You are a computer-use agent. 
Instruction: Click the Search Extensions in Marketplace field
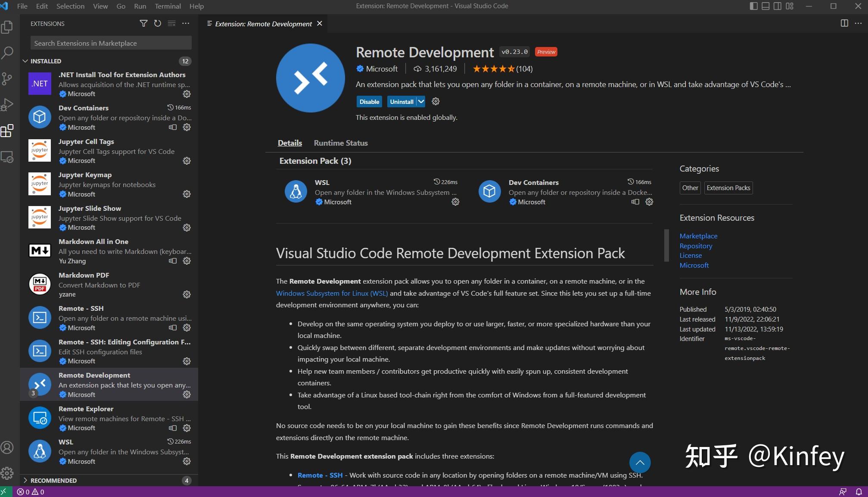[110, 43]
